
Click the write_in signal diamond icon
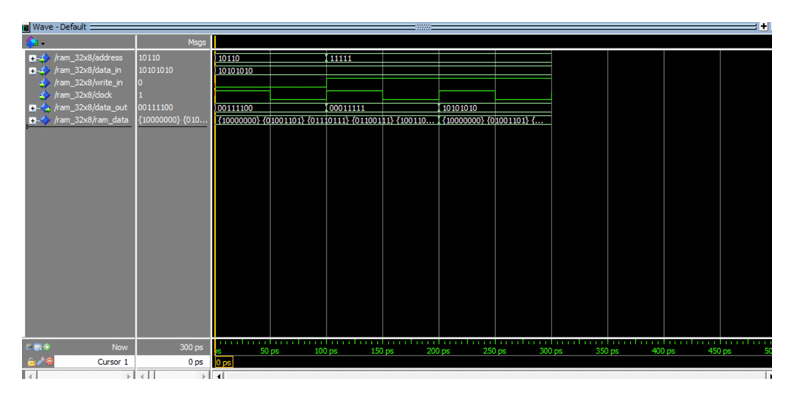tap(44, 83)
